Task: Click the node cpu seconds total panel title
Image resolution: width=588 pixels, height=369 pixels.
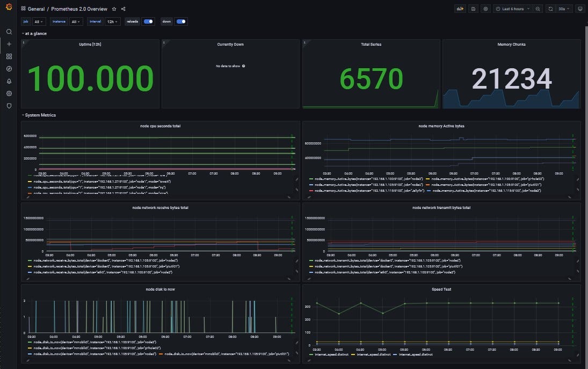Action: pos(160,126)
